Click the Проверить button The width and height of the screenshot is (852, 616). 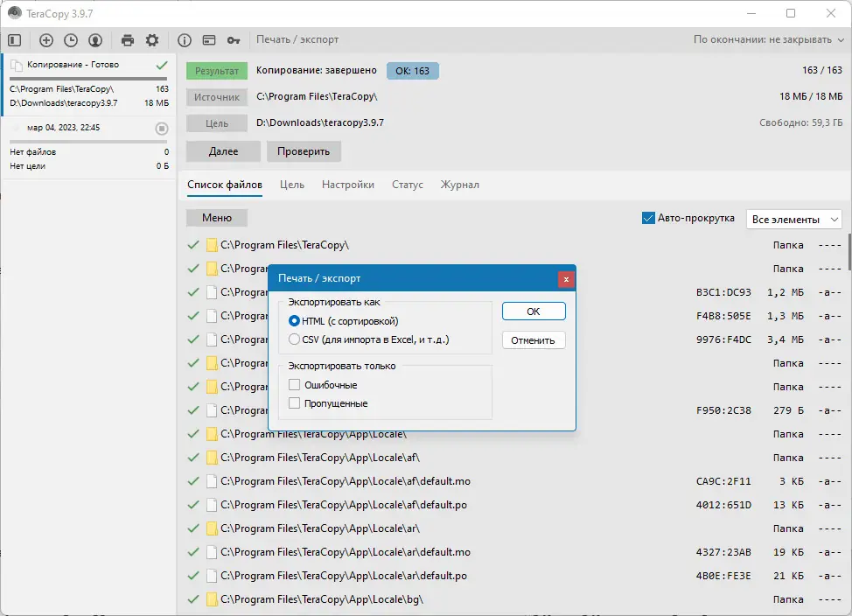coord(304,151)
